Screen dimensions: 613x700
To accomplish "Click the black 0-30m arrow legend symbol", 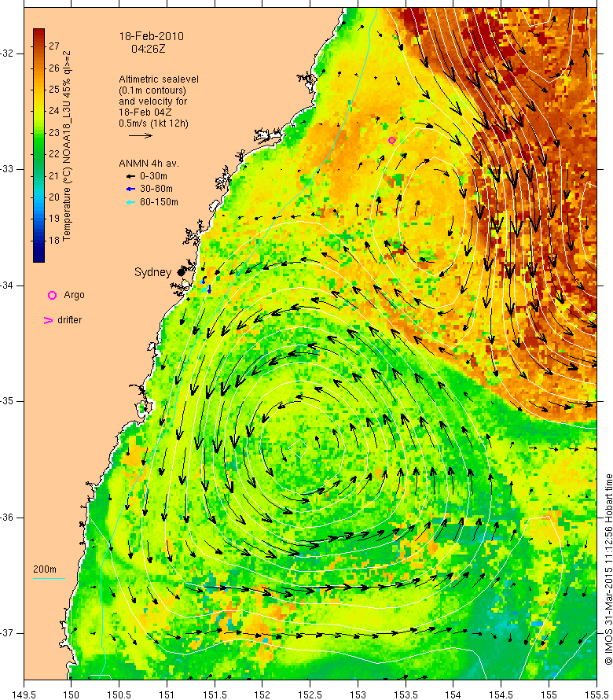I will (x=130, y=176).
